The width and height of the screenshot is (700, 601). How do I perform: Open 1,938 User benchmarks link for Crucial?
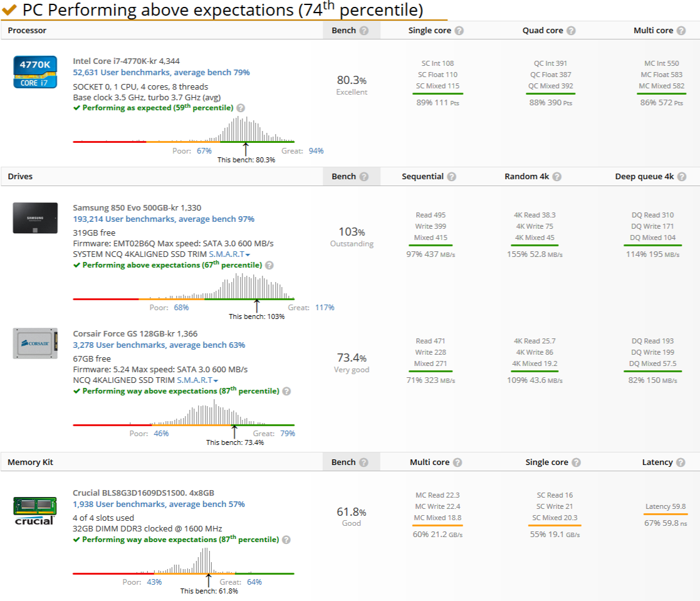coord(159,504)
